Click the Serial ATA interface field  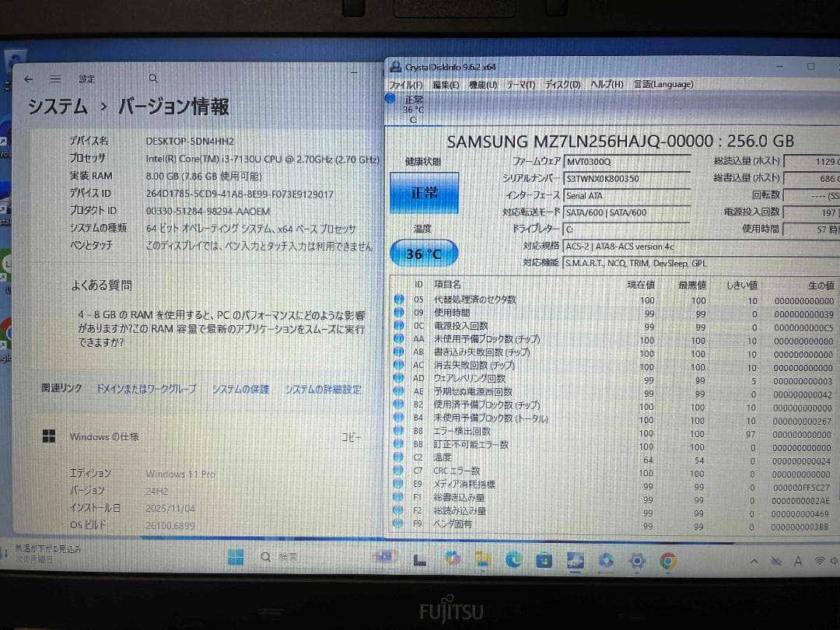pos(627,195)
